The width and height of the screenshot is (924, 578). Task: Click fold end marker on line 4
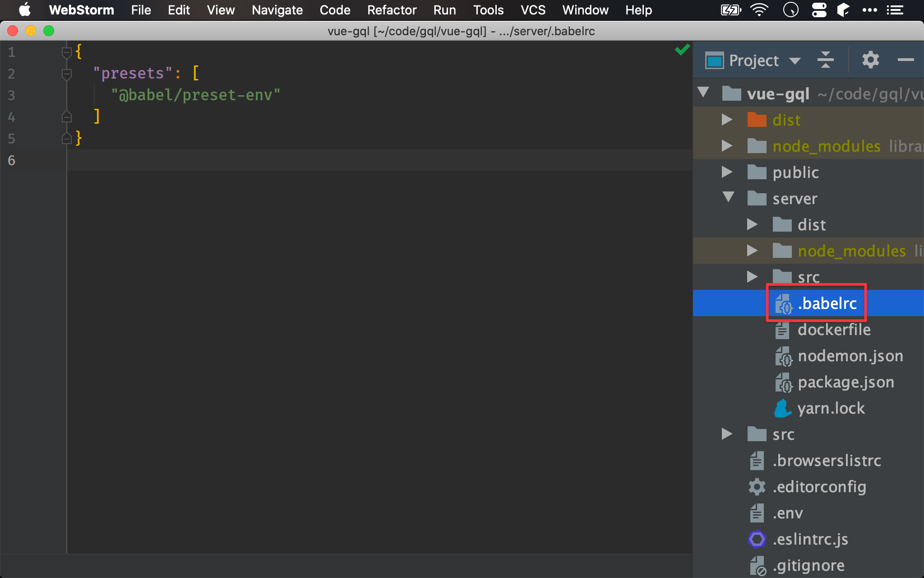(67, 117)
